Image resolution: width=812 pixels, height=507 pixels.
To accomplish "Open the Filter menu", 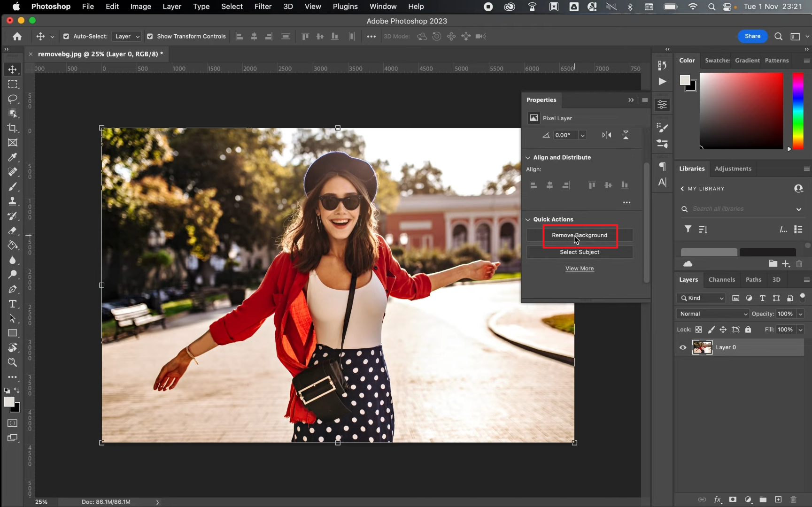I will click(263, 7).
